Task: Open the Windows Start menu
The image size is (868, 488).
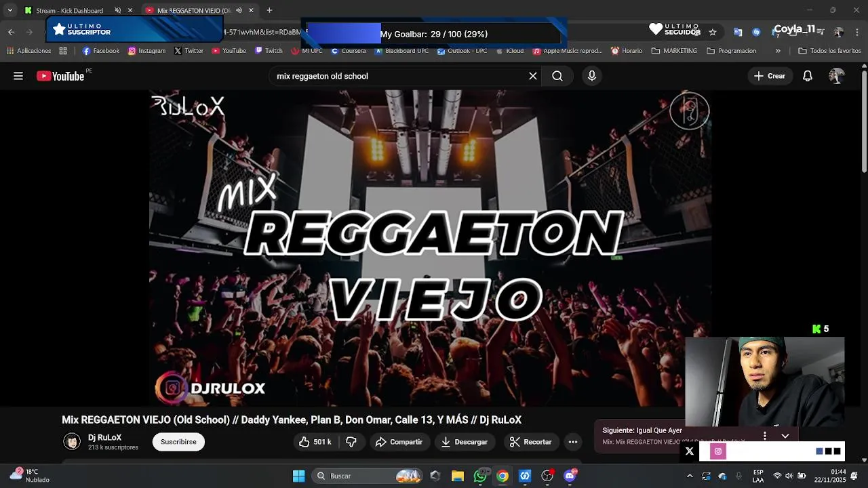Action: [x=298, y=476]
